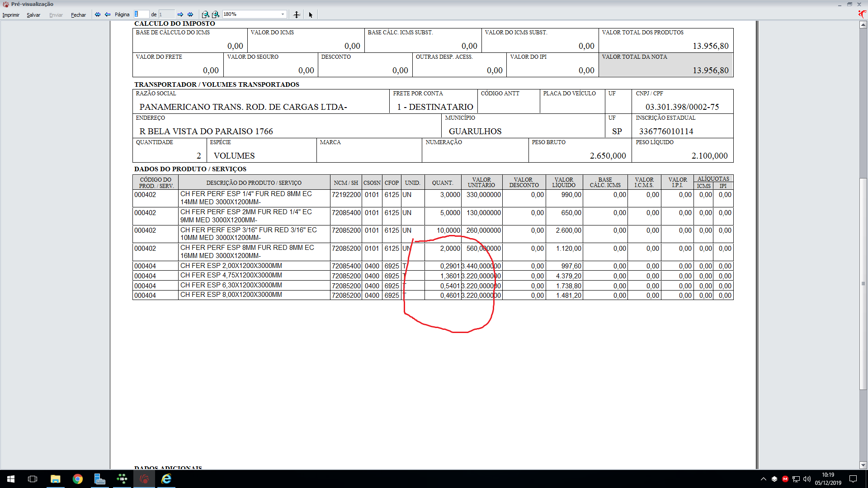Click the scroll down arrow of the preview
The image size is (868, 488).
point(863,465)
